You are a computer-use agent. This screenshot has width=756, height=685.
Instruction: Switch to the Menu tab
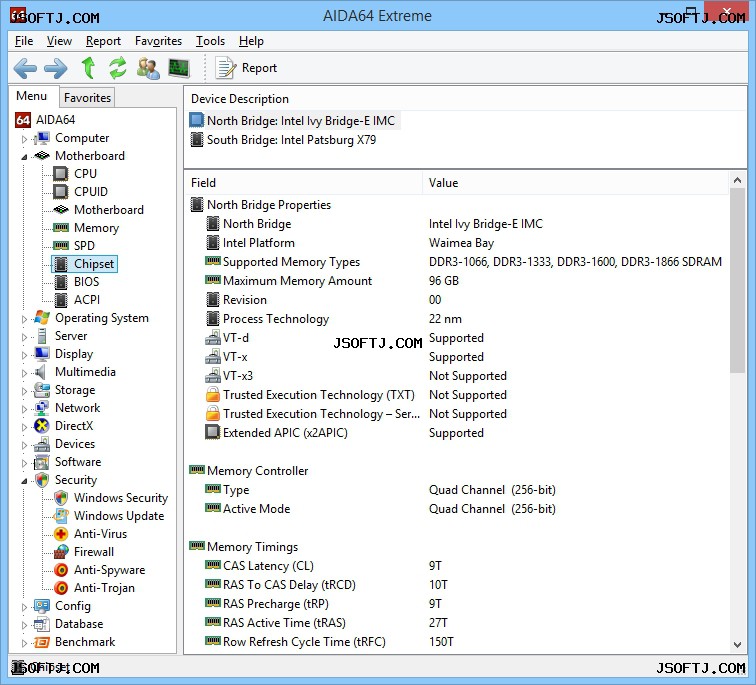tap(32, 96)
